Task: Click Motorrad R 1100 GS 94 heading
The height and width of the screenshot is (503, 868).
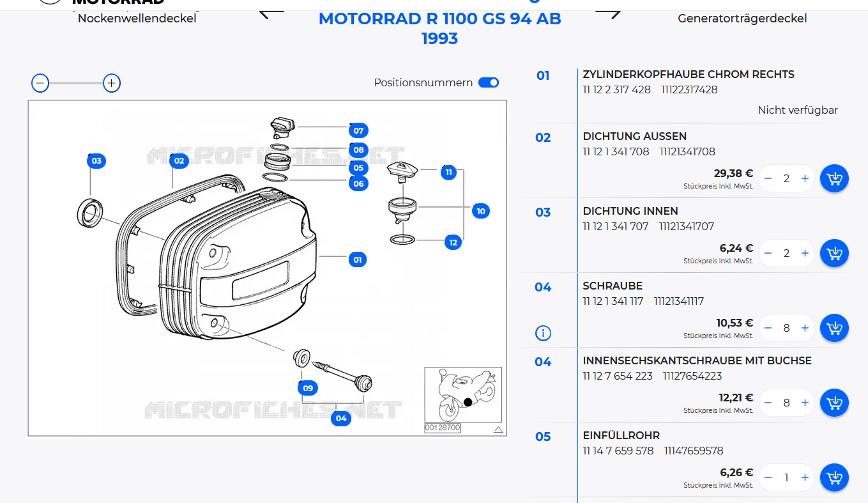Action: (439, 28)
